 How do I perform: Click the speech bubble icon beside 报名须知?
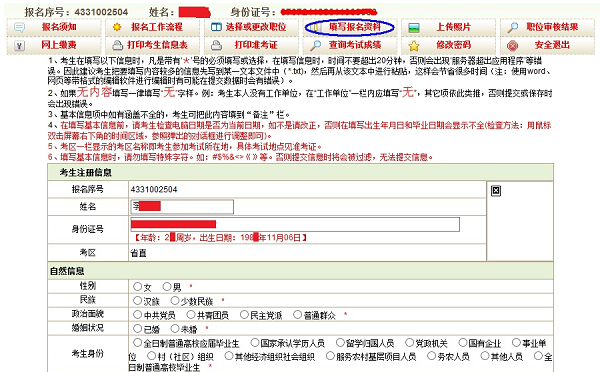[x=19, y=27]
